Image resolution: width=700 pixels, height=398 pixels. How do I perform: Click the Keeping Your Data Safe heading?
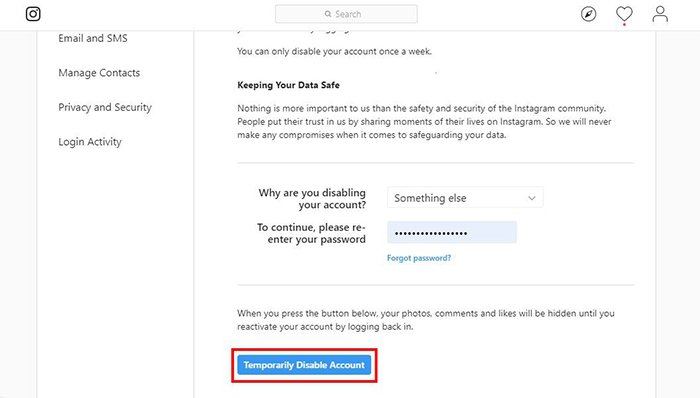point(288,85)
